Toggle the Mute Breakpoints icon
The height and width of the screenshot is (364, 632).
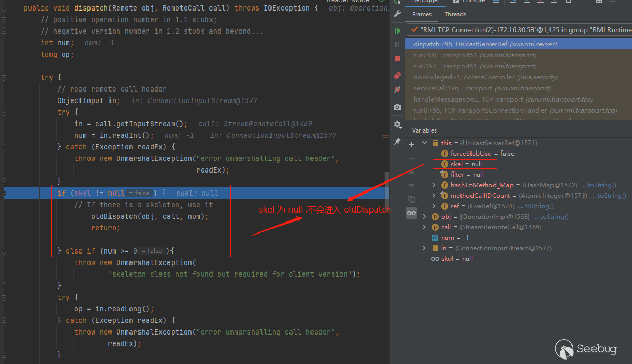pyautogui.click(x=397, y=89)
